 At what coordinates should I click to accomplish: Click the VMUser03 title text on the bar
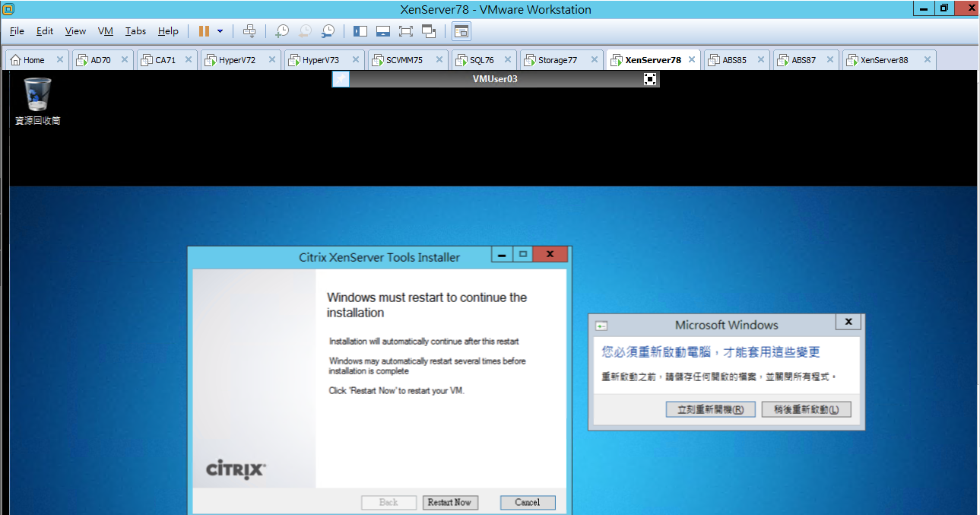[495, 79]
